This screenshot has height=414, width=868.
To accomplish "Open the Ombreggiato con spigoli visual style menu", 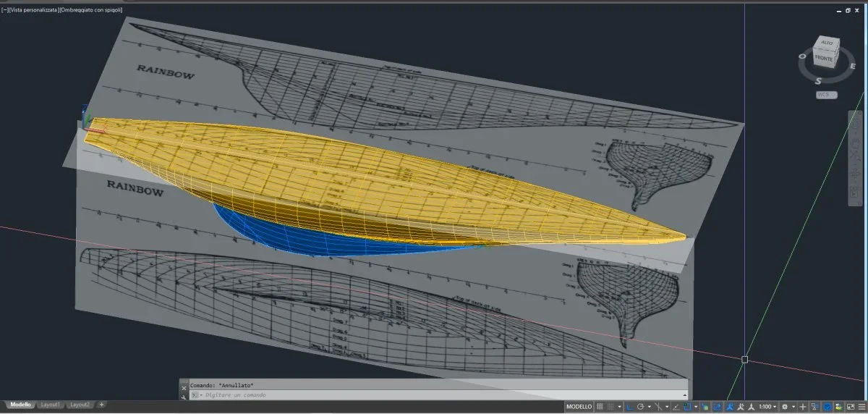I will (93, 10).
